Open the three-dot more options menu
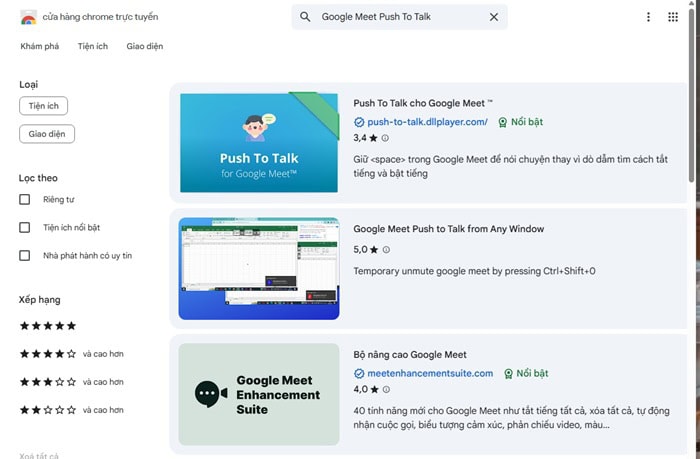This screenshot has width=700, height=459. point(648,17)
